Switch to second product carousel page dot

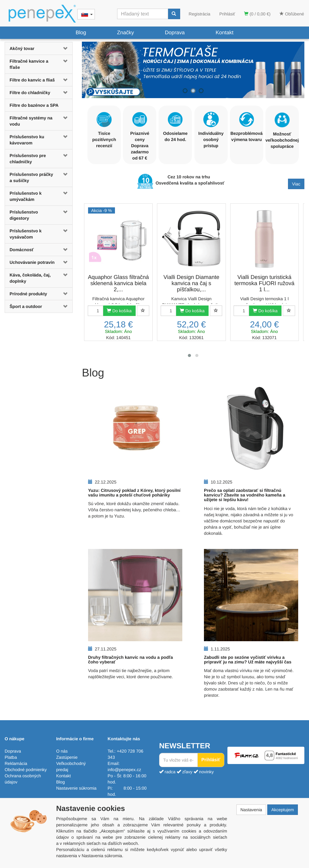197,355
